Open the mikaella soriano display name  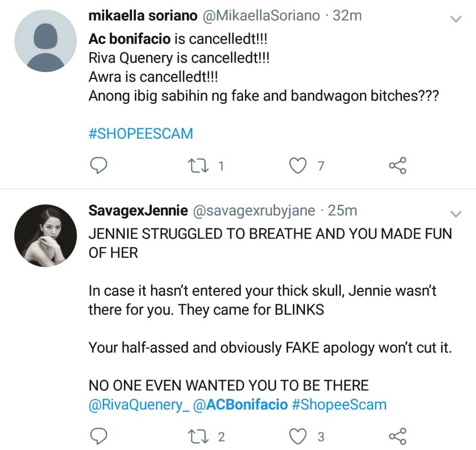coord(143,16)
